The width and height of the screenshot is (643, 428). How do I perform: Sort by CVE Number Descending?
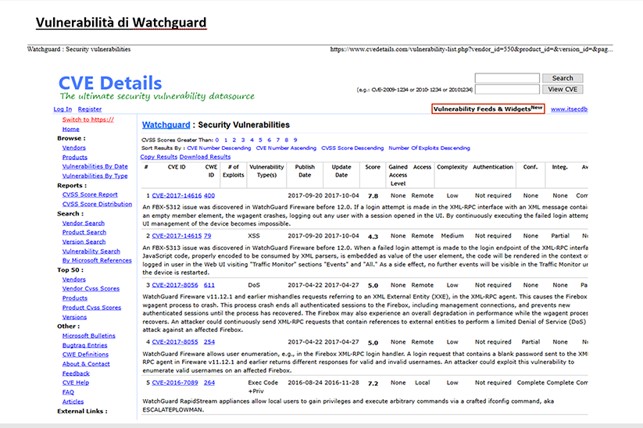219,148
